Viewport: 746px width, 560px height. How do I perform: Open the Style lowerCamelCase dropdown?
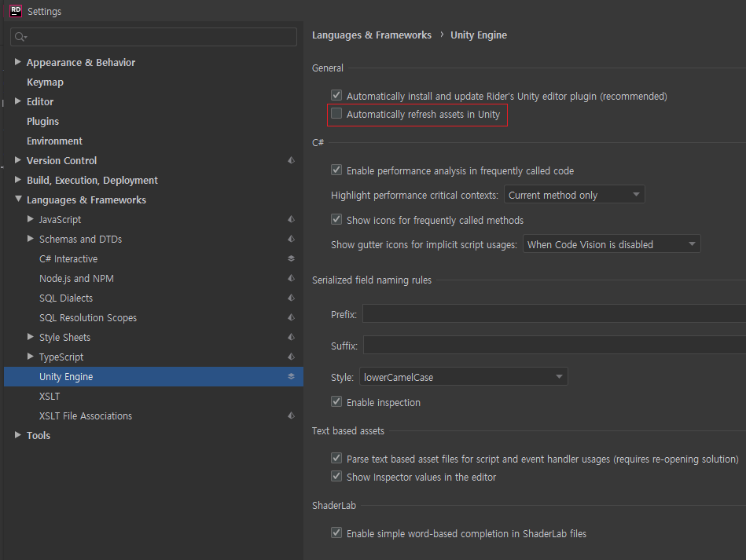tap(463, 377)
